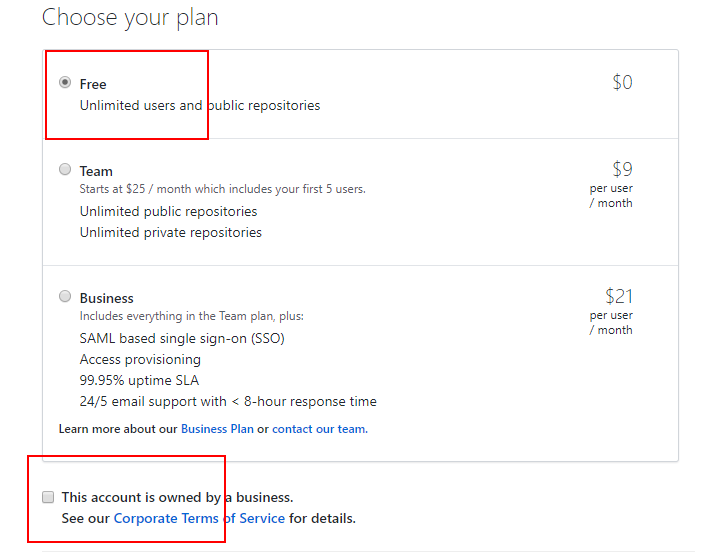This screenshot has height=552, width=715.
Task: Check the account owned by business checkbox
Action: pyautogui.click(x=48, y=497)
